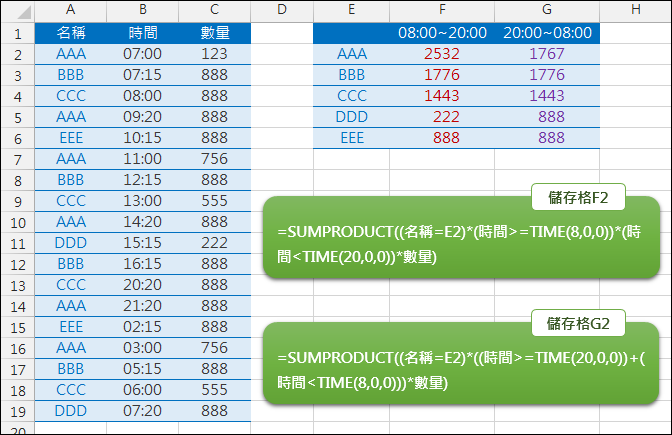Select AAA in summary table column E
The width and height of the screenshot is (672, 435).
(351, 54)
